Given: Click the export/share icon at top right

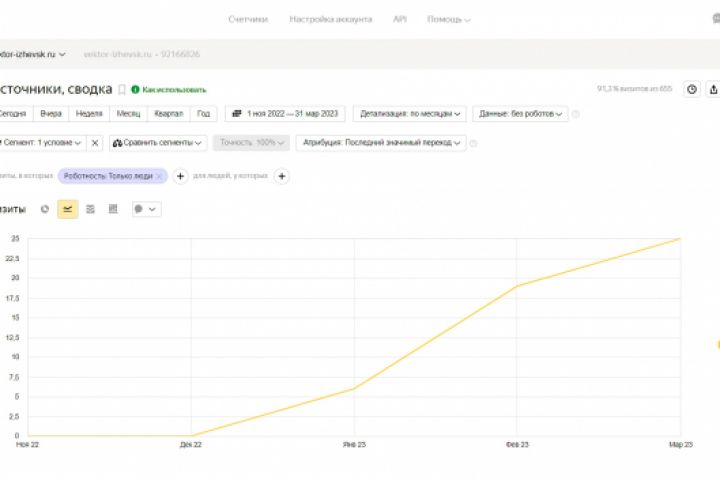Looking at the screenshot, I should tap(713, 89).
